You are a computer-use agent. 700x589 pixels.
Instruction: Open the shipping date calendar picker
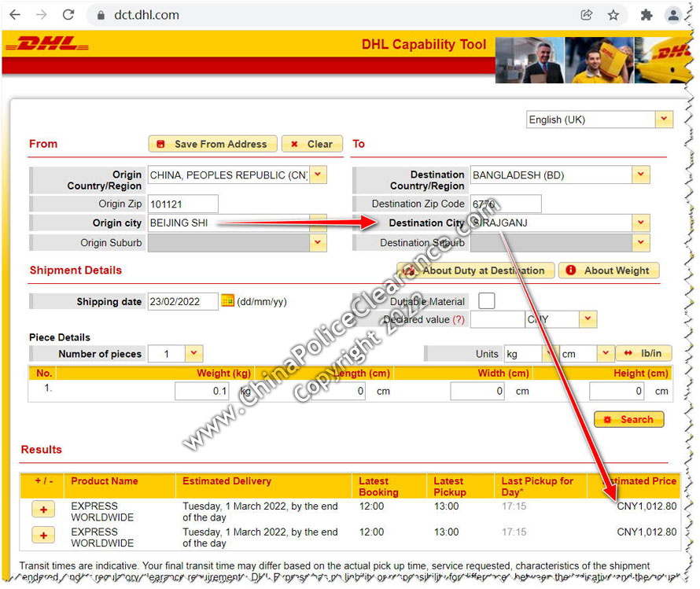tap(227, 300)
